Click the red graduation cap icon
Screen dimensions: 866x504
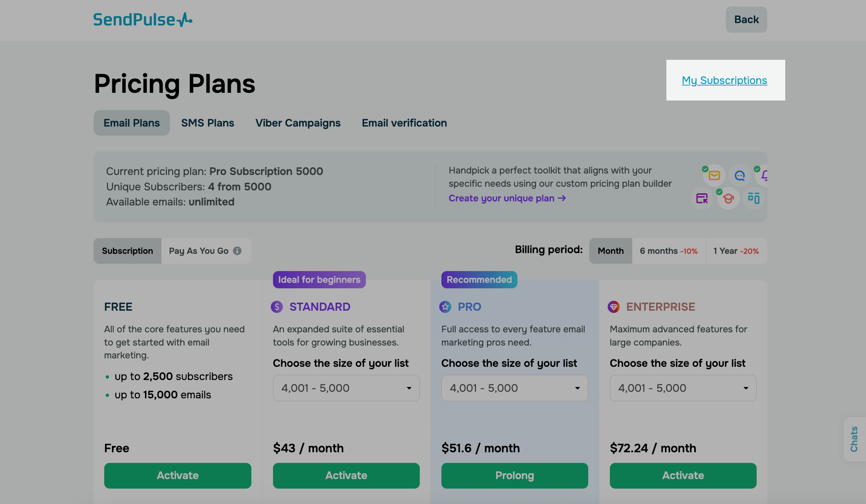point(728,198)
